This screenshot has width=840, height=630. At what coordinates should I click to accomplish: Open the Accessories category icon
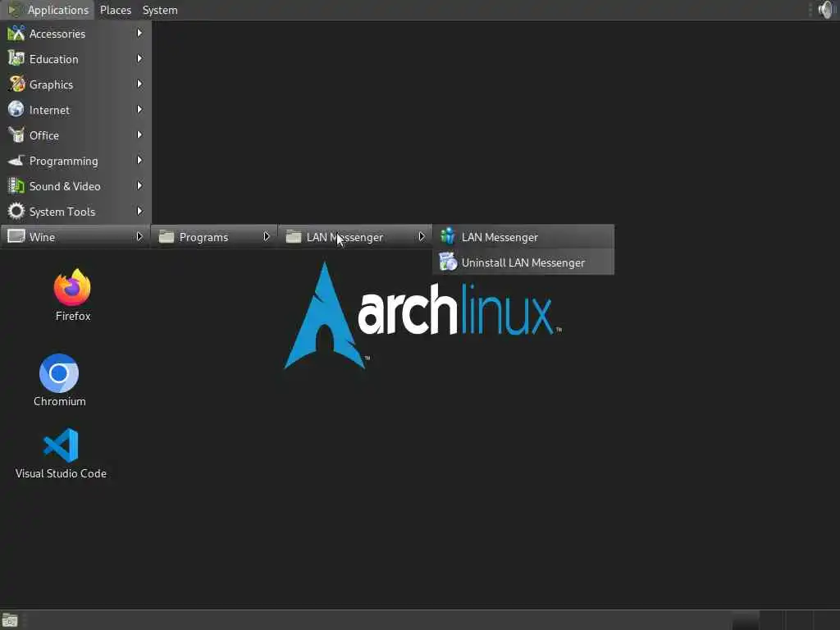(16, 34)
